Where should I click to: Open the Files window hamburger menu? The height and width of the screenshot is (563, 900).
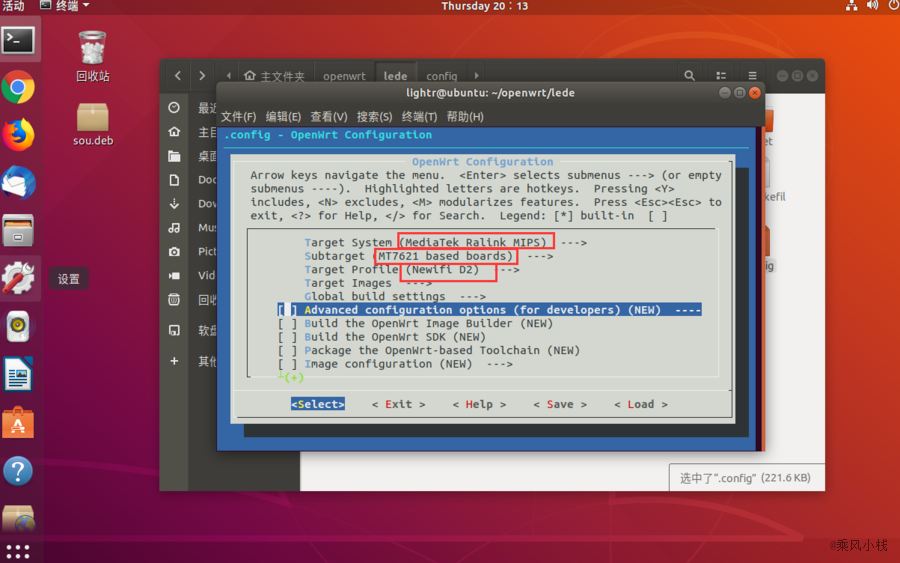[x=752, y=76]
